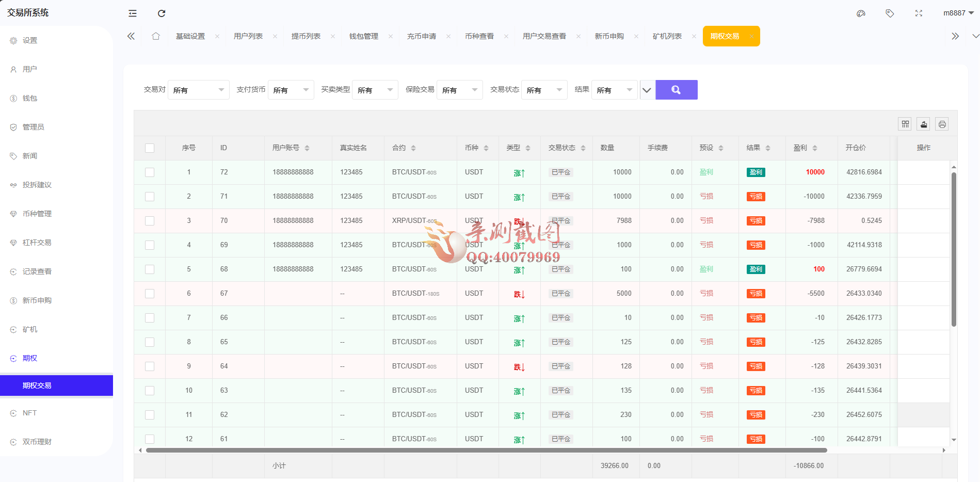The image size is (980, 482).
Task: Tick the checkbox for row ID 70
Action: [x=150, y=221]
